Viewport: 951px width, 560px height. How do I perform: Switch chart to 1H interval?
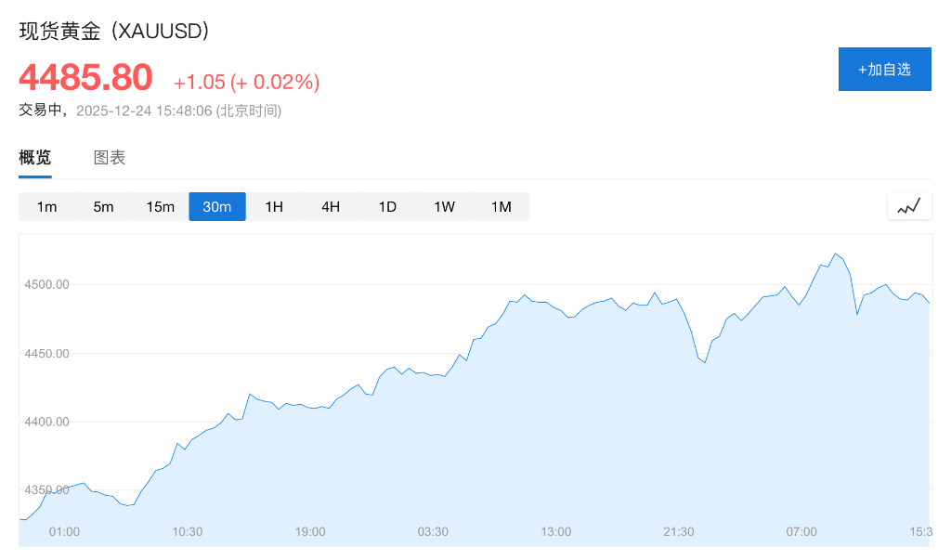click(x=274, y=207)
